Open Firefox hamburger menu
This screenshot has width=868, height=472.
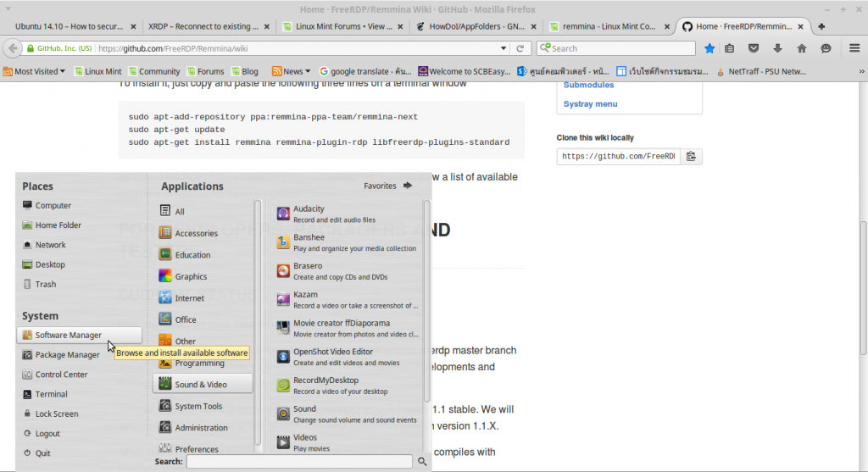(854, 48)
